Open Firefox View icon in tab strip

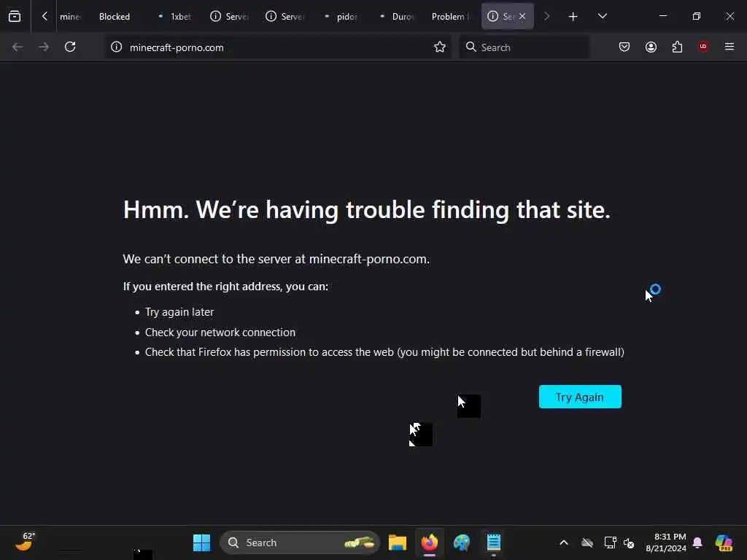coord(15,16)
